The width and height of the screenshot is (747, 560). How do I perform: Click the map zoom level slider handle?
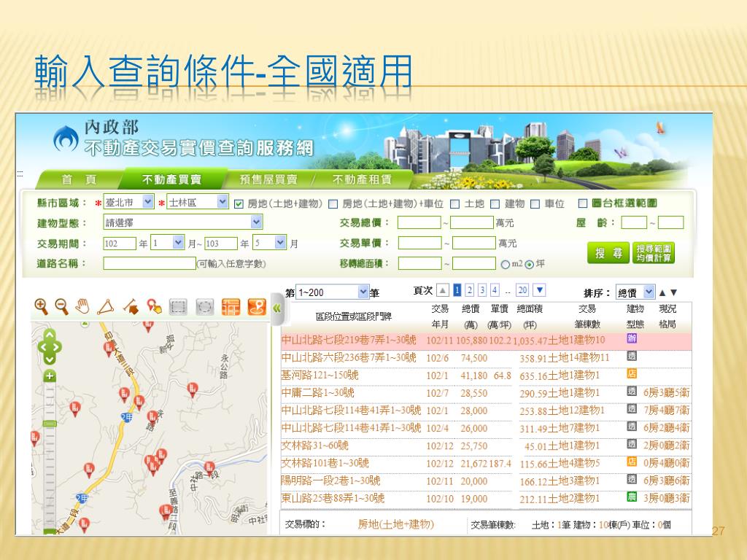(x=50, y=424)
